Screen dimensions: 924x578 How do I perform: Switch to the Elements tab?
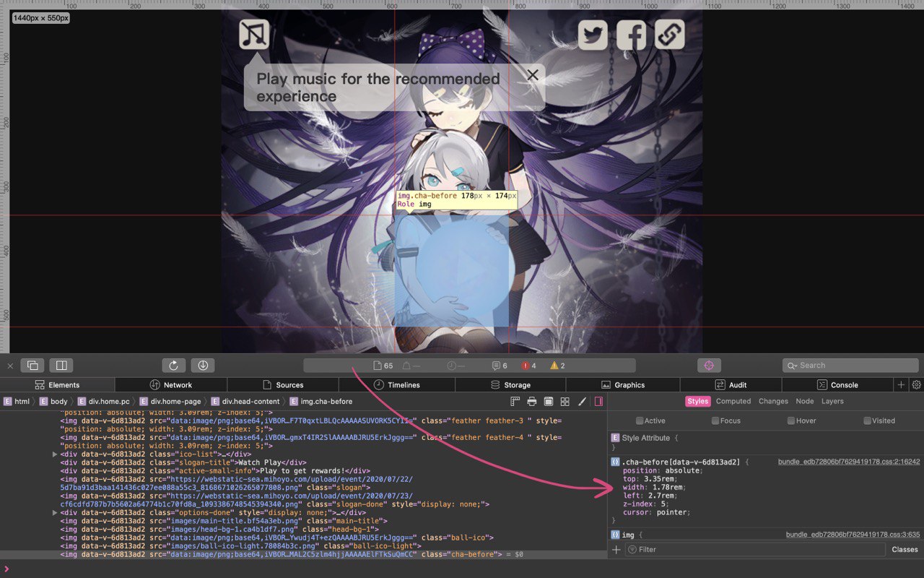point(57,385)
